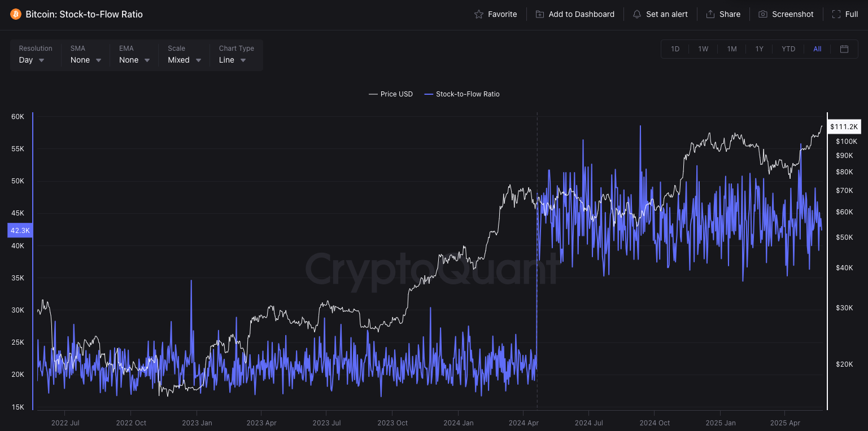Open the Resolution Day dropdown
Screen dimensions: 868x431
32,60
